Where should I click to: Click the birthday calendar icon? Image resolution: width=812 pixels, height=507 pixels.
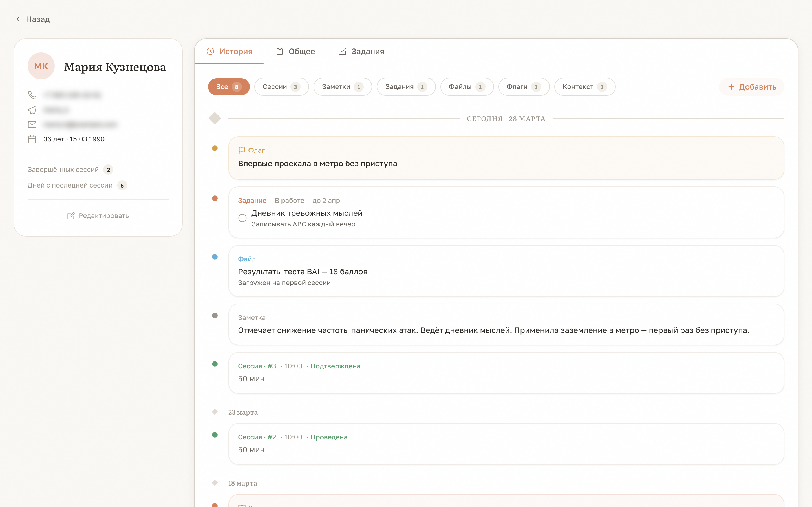[x=32, y=139]
